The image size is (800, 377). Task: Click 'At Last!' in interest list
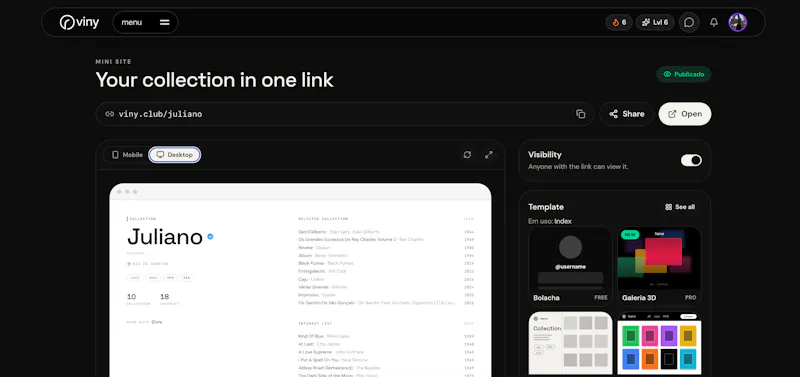pyautogui.click(x=306, y=344)
